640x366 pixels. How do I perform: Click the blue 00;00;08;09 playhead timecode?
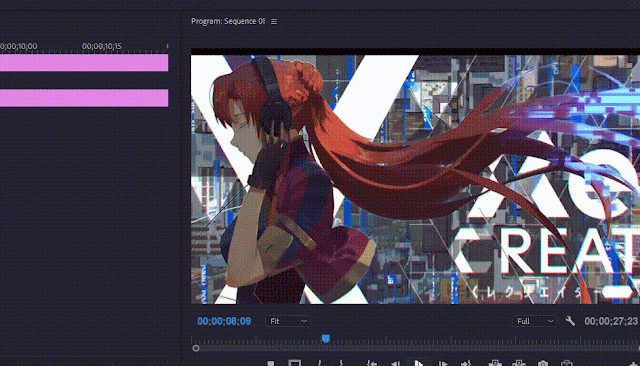click(x=224, y=322)
